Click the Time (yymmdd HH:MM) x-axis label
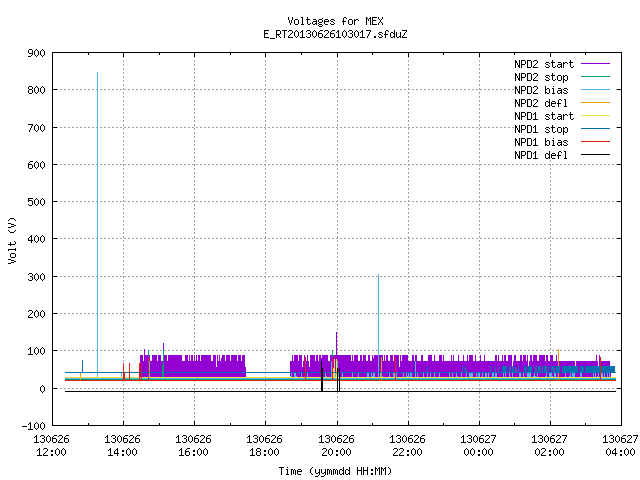Image resolution: width=640 pixels, height=480 pixels. coord(335,471)
